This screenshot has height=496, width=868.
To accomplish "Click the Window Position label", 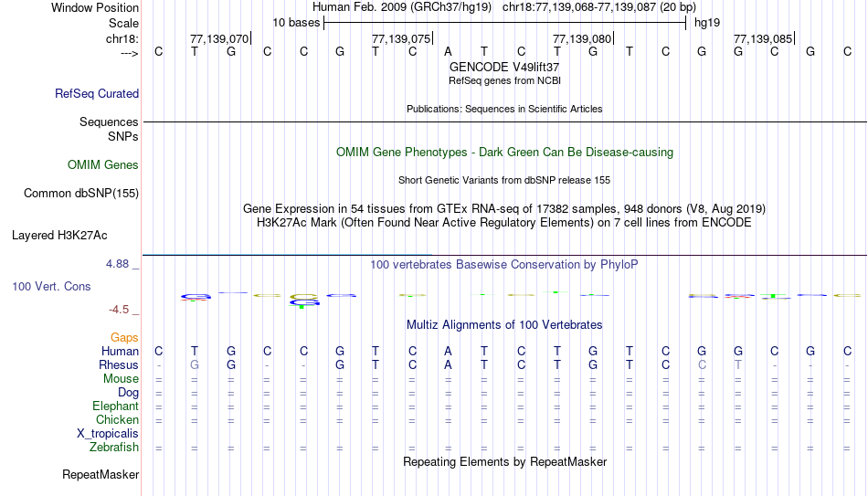I will coord(95,7).
